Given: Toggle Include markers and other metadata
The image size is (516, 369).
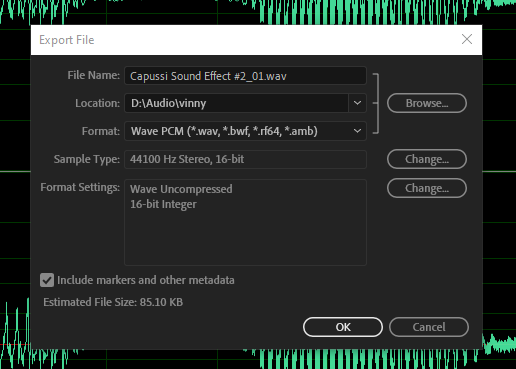Looking at the screenshot, I should [x=47, y=280].
